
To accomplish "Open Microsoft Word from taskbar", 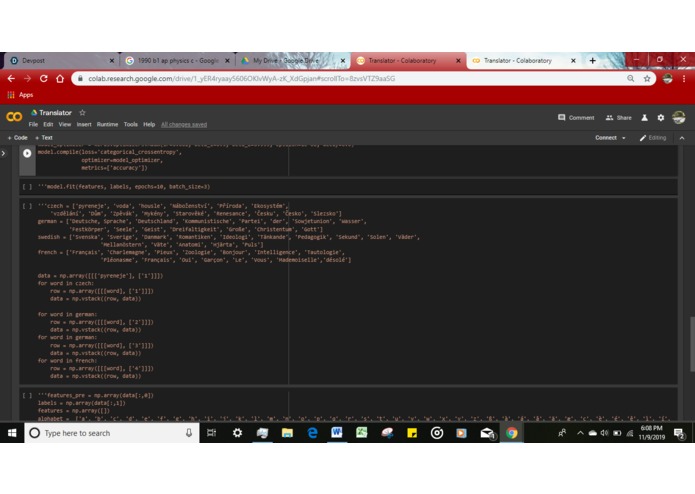I will coord(337,433).
